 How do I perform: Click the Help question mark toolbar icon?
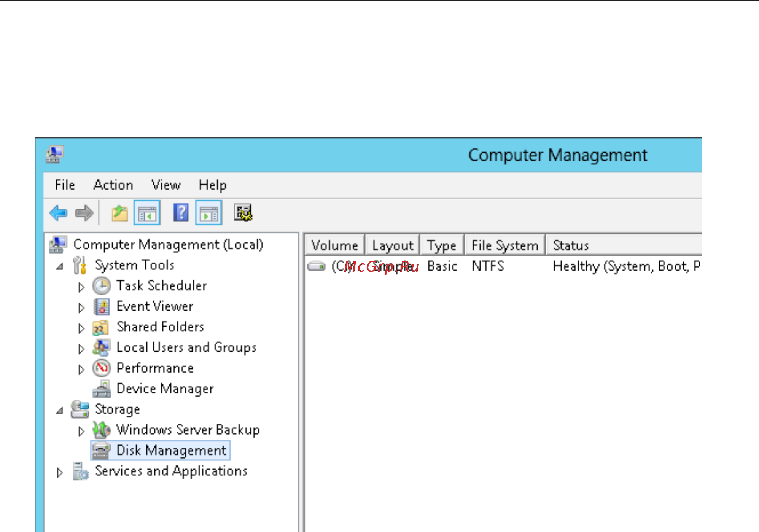click(181, 213)
